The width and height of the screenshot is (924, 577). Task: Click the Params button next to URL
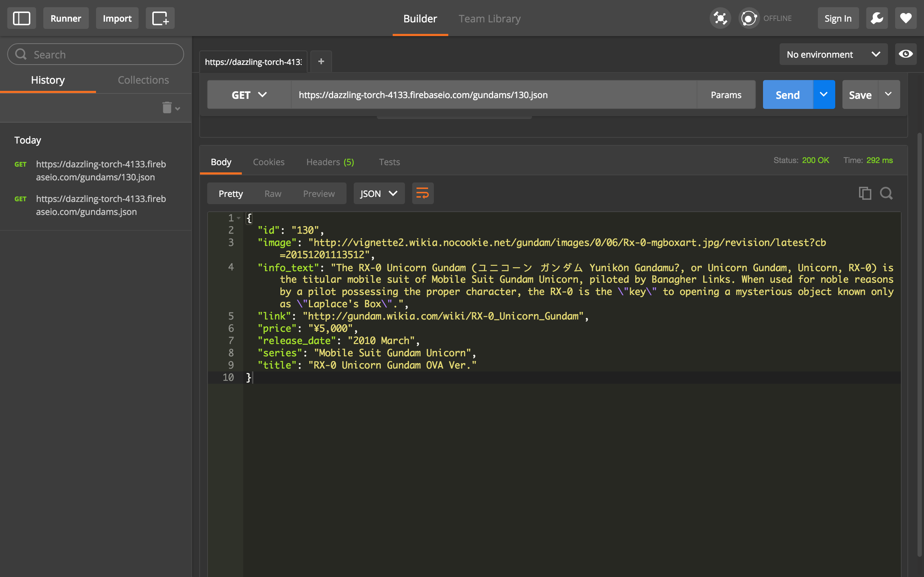pos(725,94)
